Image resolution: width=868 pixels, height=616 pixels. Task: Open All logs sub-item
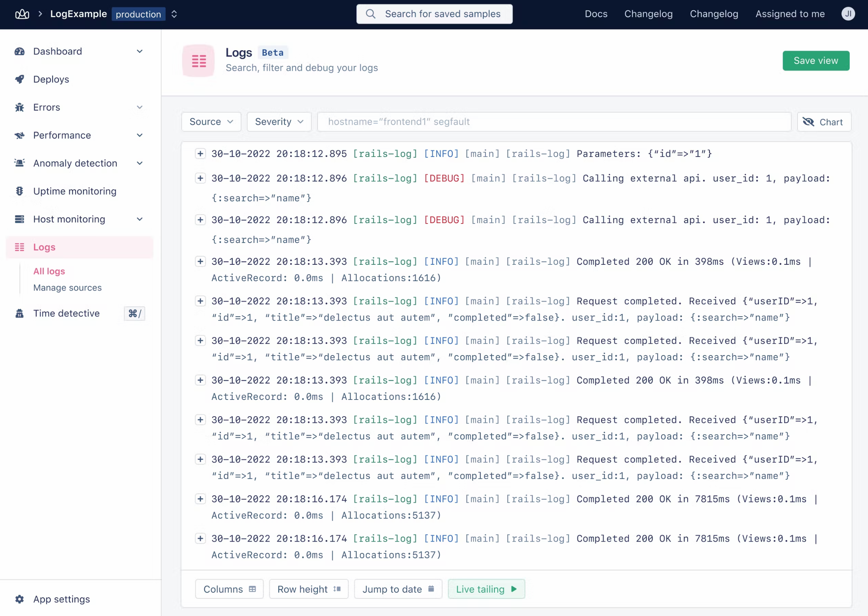point(49,271)
